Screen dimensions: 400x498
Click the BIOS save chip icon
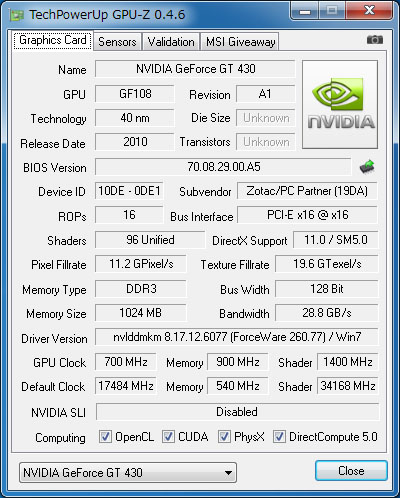point(367,167)
